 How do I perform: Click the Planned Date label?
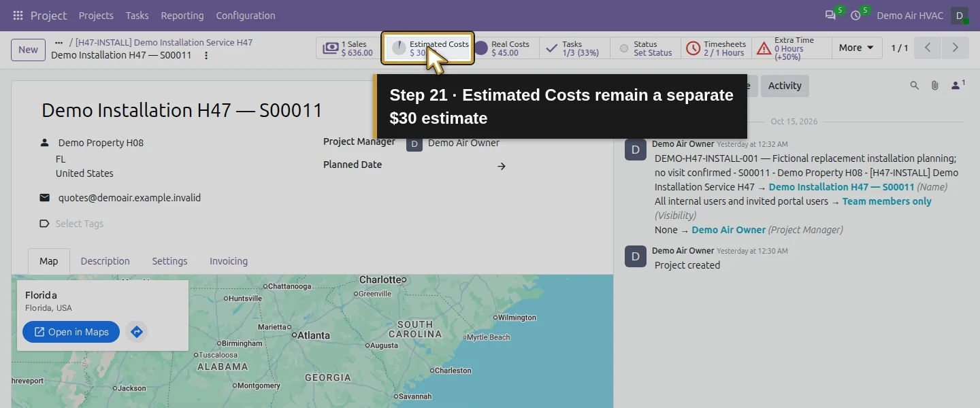point(353,165)
